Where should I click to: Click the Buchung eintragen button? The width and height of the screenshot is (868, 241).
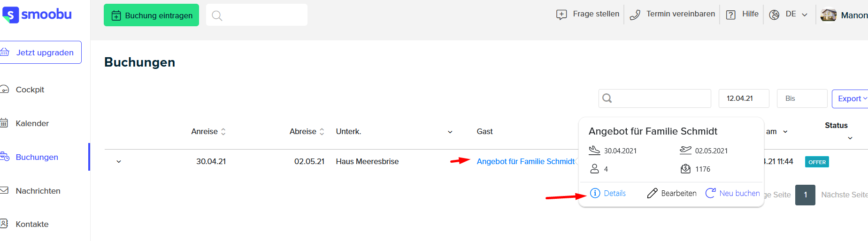pos(151,15)
